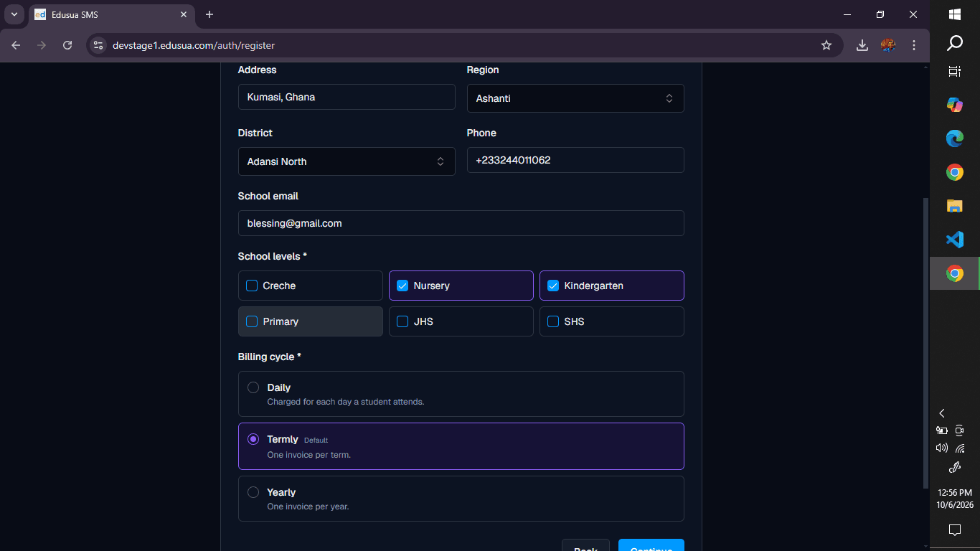Launch Microsoft Edge from the taskbar
This screenshot has width=980, height=551.
[955, 138]
